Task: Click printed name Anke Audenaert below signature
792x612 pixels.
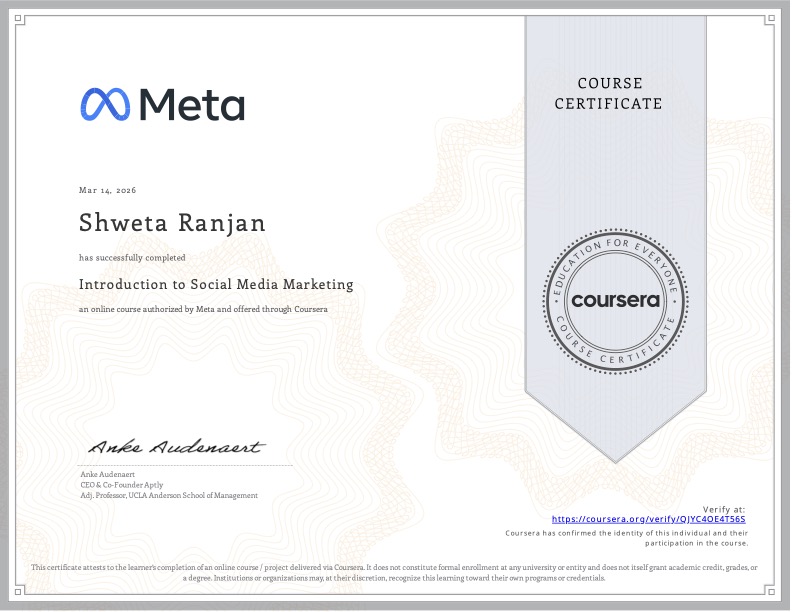Action: click(108, 474)
